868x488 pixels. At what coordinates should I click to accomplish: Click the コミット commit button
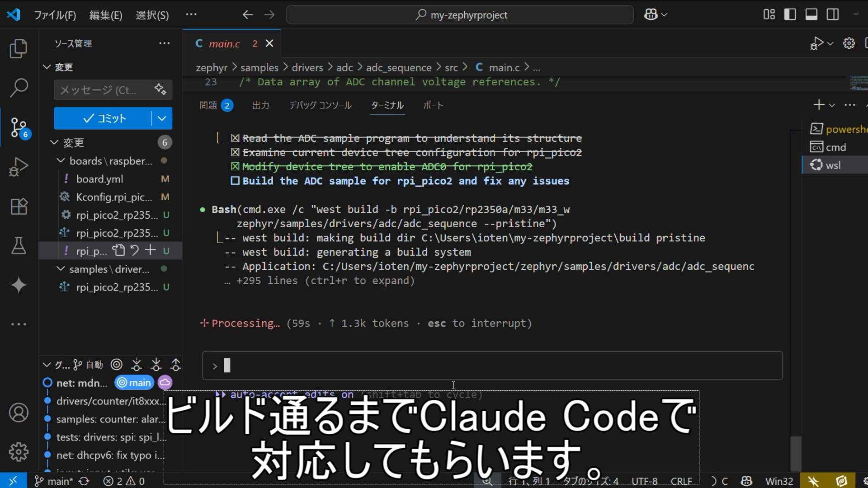coord(103,118)
